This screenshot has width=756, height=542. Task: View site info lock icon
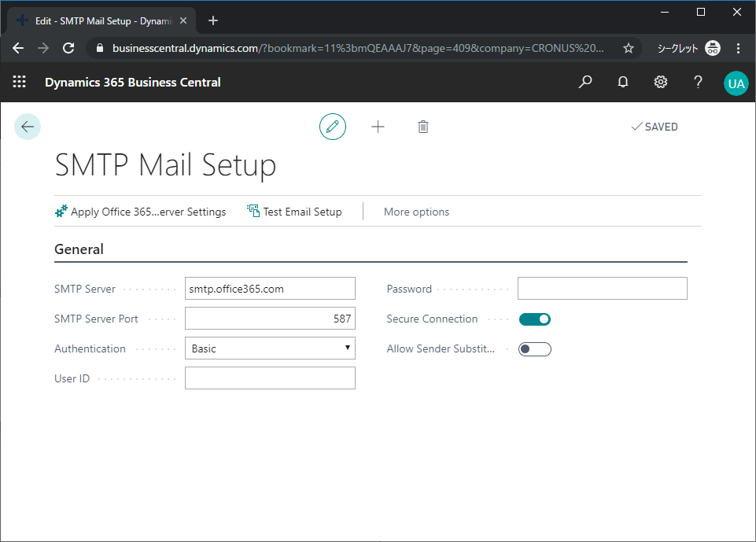coord(100,48)
